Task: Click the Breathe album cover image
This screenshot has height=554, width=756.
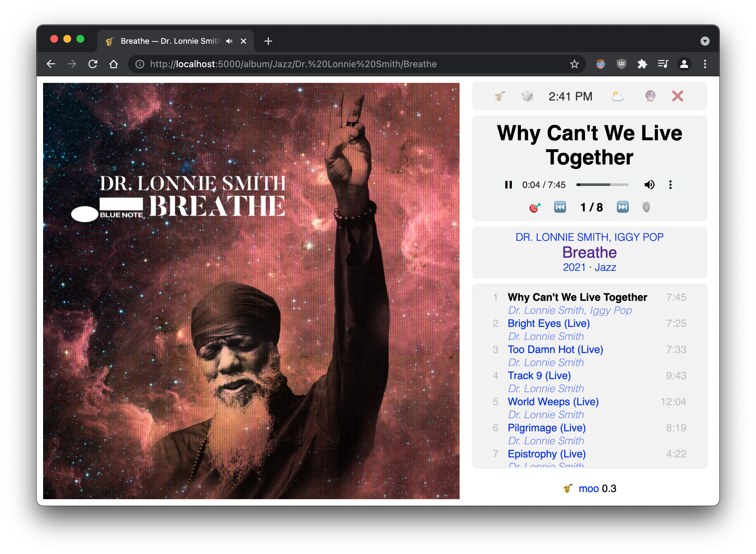Action: [x=251, y=291]
